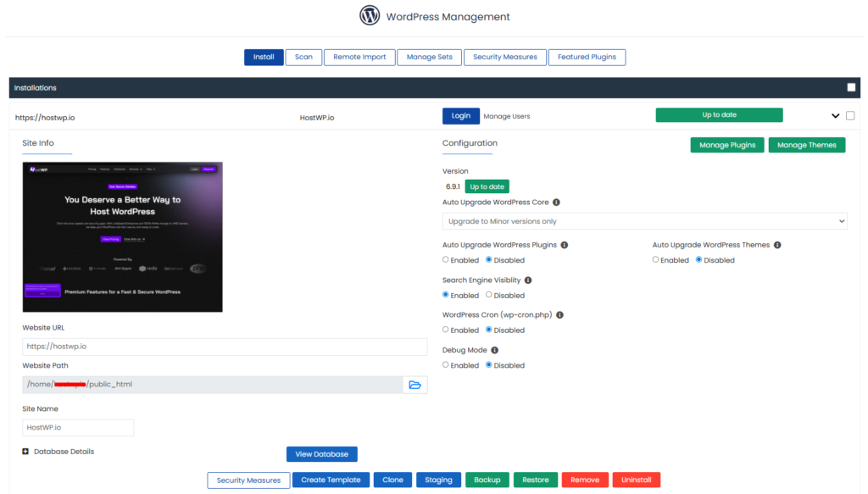Click the version number 6.9.1
The height and width of the screenshot is (494, 868).
[453, 187]
